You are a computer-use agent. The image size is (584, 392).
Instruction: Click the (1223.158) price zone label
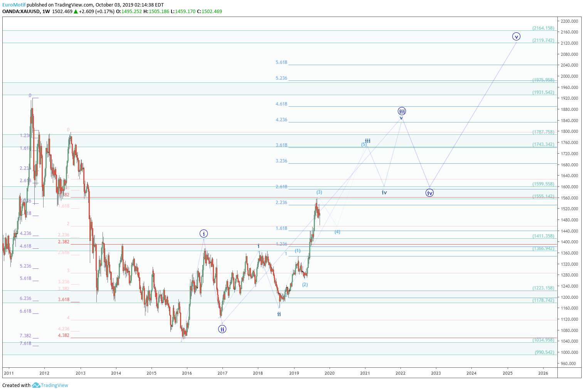click(x=543, y=288)
